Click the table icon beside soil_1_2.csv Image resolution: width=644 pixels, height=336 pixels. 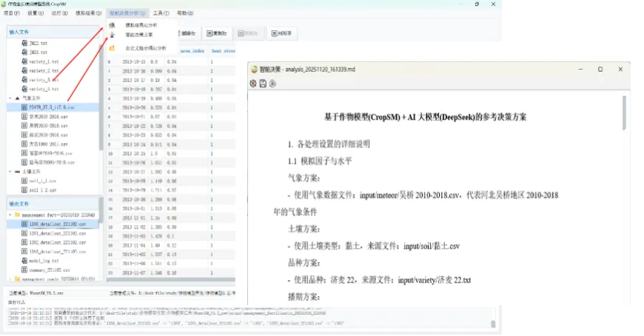[x=24, y=189]
